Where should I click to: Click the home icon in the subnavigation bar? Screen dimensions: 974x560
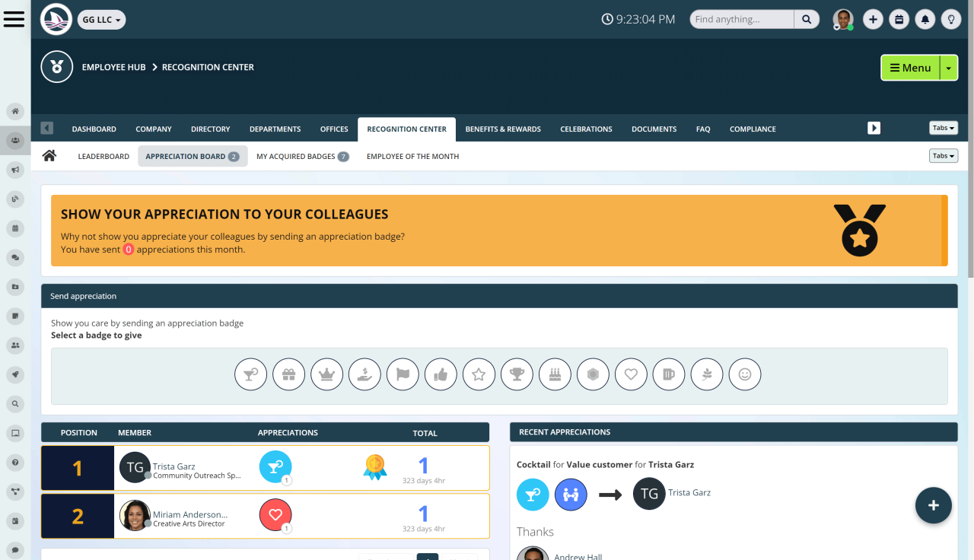50,155
